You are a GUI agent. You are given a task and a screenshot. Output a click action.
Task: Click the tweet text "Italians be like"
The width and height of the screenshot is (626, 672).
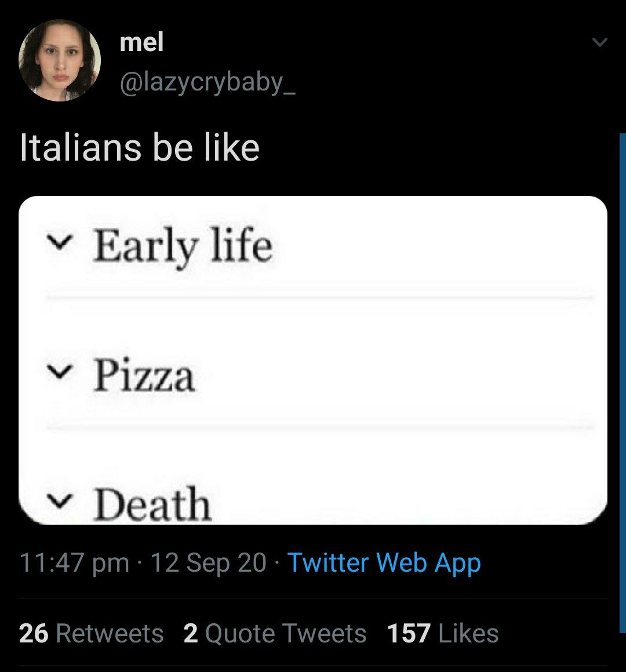point(139,147)
